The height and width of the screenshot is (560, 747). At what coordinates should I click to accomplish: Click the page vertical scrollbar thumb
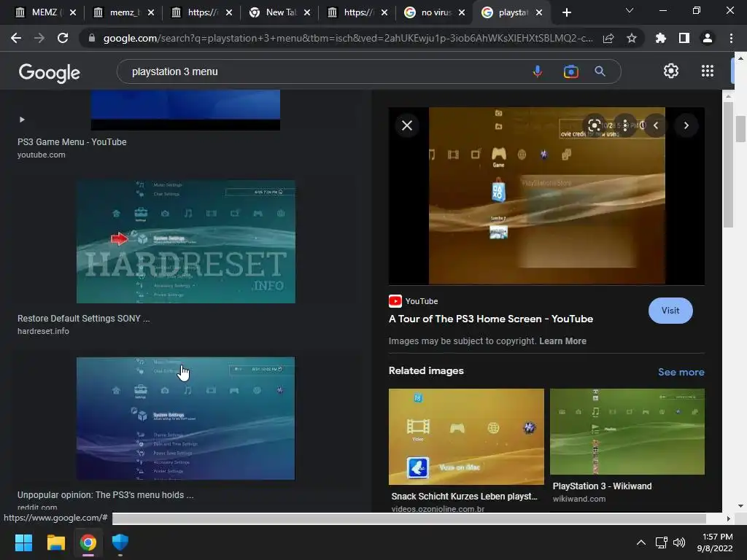point(740,128)
